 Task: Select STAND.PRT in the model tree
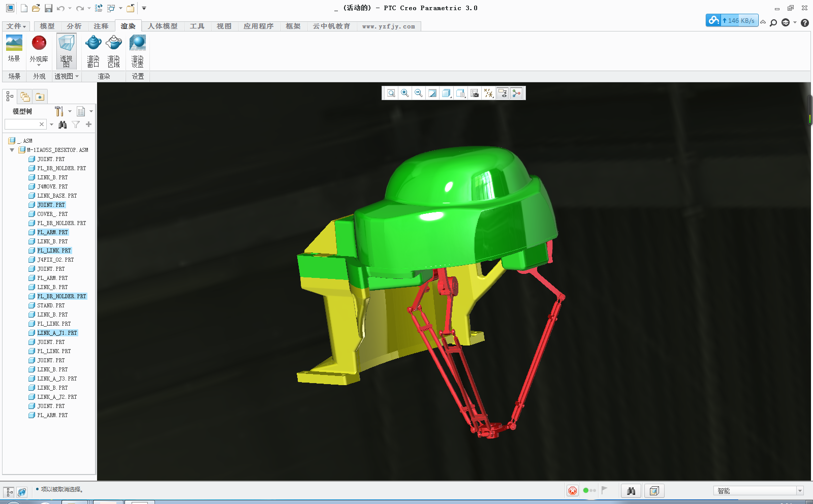click(x=51, y=306)
